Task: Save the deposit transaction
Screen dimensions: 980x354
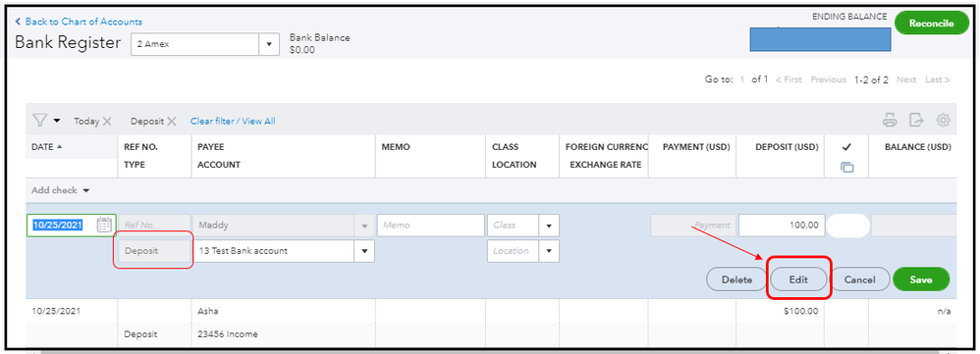Action: coord(921,279)
